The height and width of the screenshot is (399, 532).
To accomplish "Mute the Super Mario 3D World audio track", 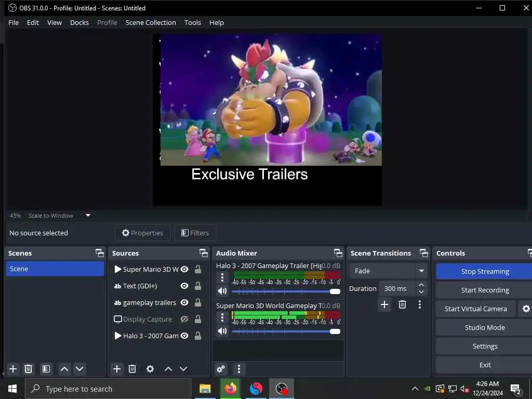I will coord(222,331).
